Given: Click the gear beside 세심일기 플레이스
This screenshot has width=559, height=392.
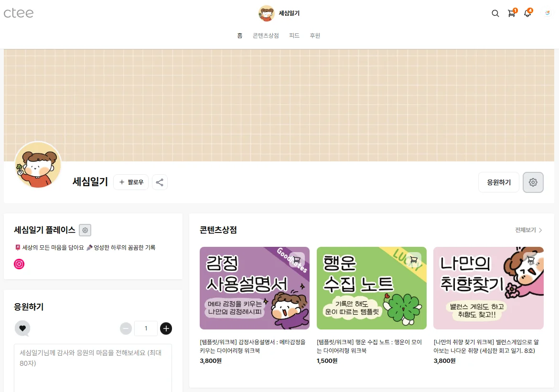Looking at the screenshot, I should (85, 230).
